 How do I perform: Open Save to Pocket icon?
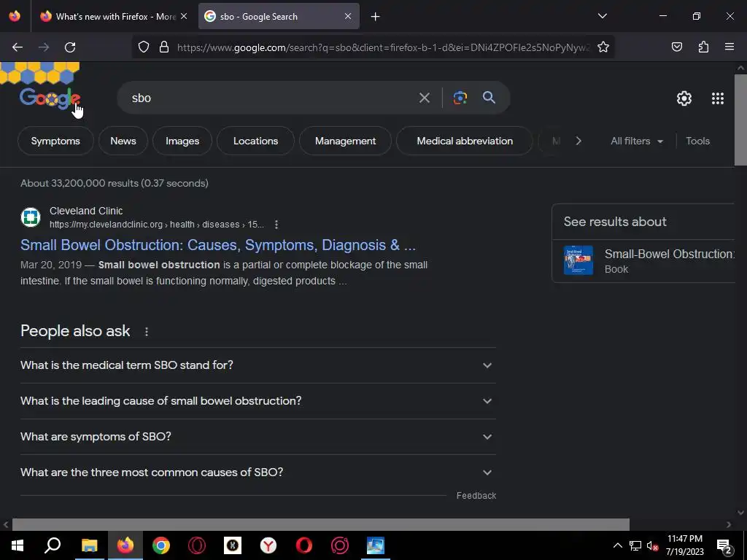click(x=676, y=47)
